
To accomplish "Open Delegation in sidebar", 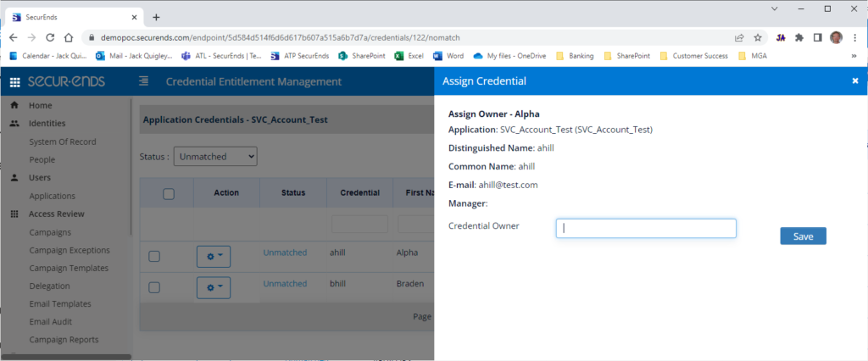I will click(49, 286).
